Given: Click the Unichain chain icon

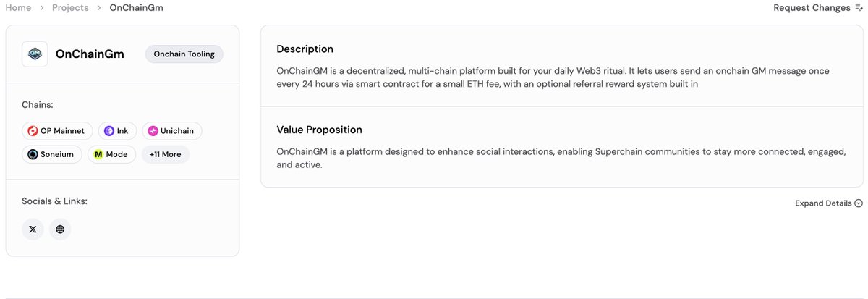Looking at the screenshot, I should (x=153, y=131).
